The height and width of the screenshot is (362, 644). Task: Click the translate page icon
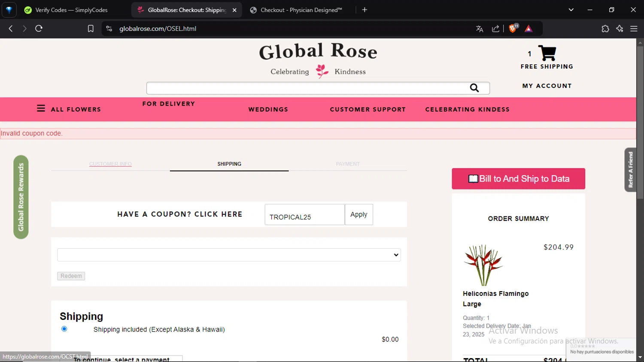click(x=480, y=29)
